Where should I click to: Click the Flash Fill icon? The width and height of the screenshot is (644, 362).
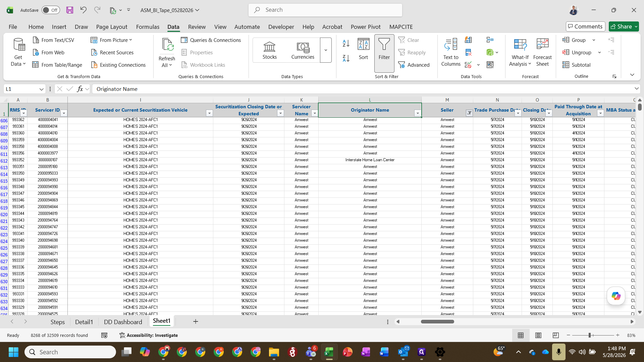coord(468,40)
